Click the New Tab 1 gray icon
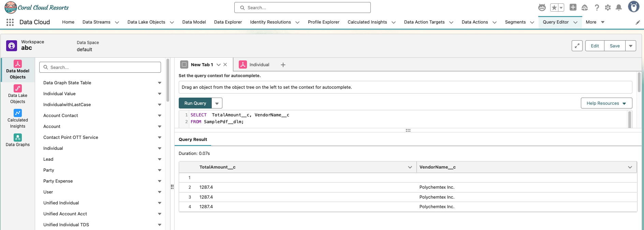The image size is (644, 230). (x=184, y=64)
